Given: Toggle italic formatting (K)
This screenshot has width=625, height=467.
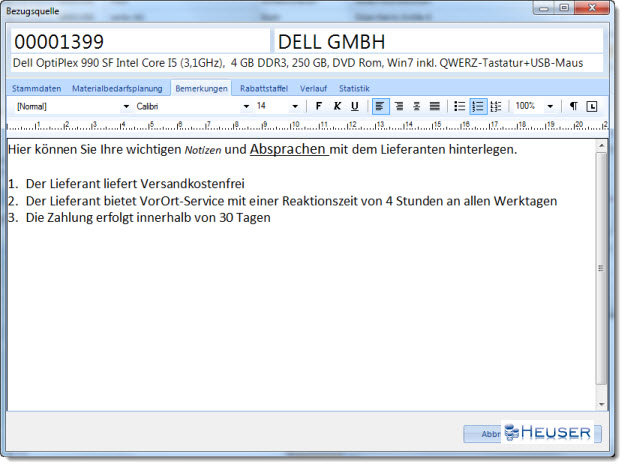Looking at the screenshot, I should click(x=337, y=106).
